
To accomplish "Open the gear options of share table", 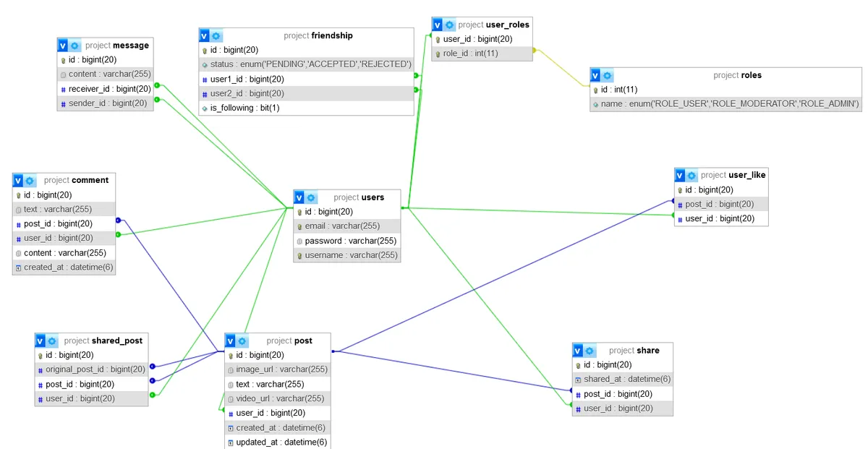I will [x=590, y=351].
